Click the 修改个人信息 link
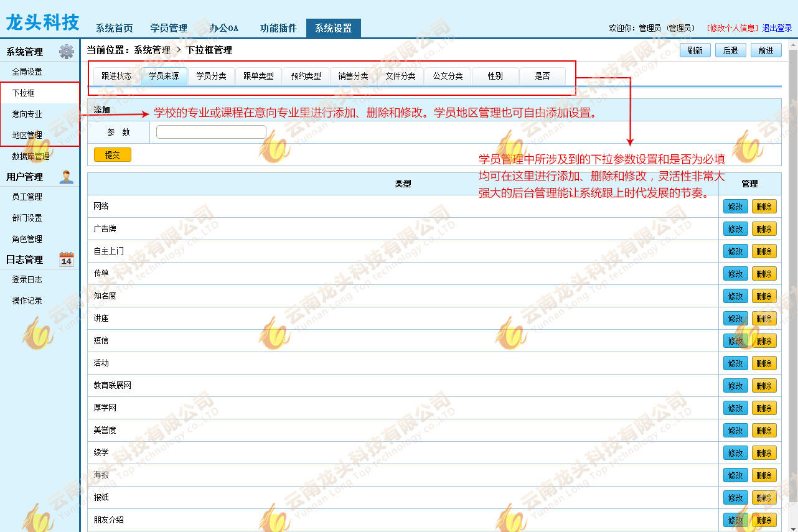Screen dimensions: 798x532 coord(733,28)
